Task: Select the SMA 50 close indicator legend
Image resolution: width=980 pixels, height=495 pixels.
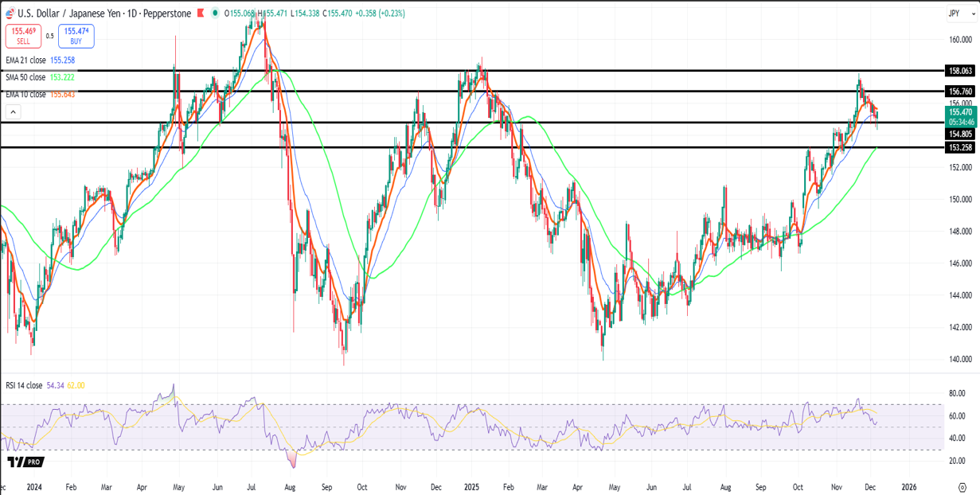Action: coord(26,77)
